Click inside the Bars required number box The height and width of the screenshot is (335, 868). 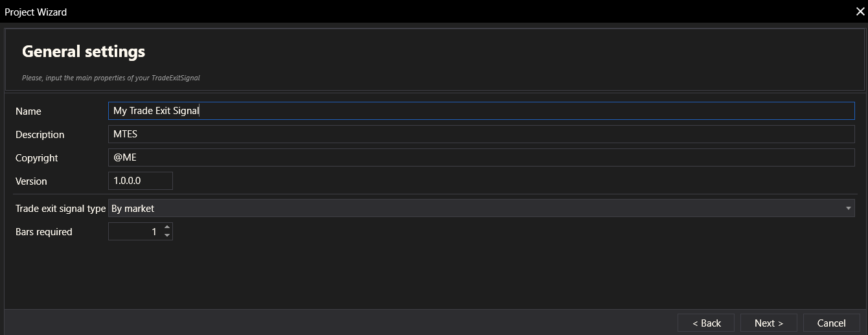coord(135,232)
